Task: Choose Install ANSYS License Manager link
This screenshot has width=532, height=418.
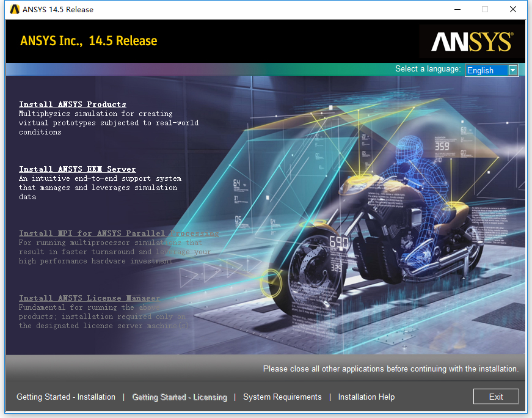Action: pyautogui.click(x=89, y=298)
